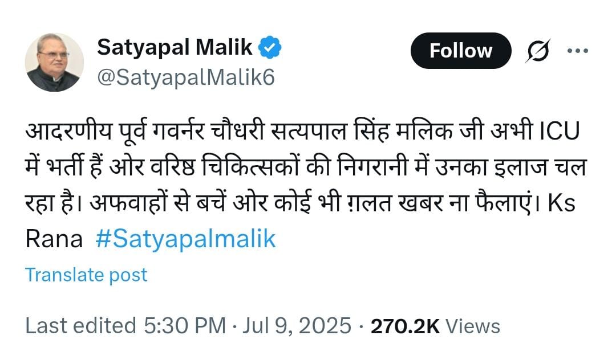Click the blue verified badge

[x=269, y=47]
